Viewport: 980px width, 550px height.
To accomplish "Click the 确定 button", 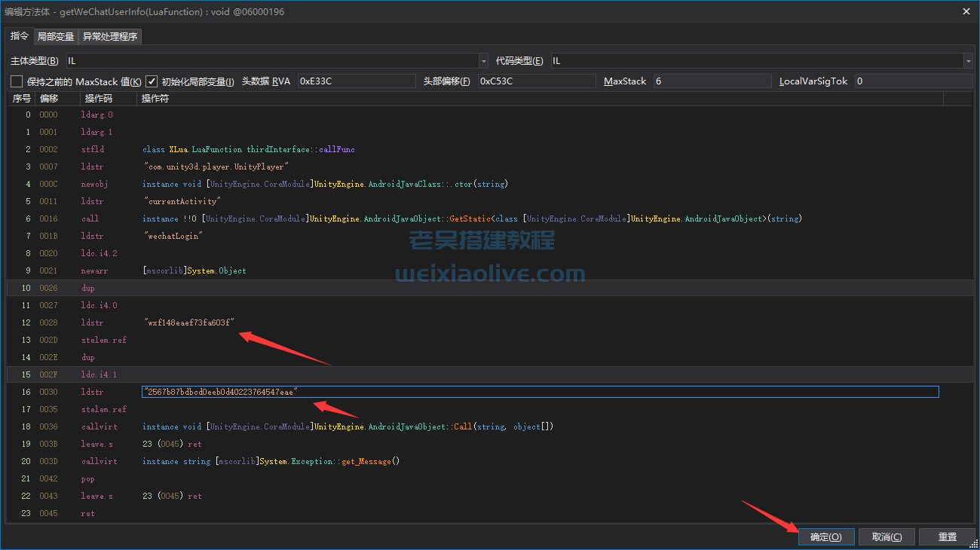I will point(825,536).
